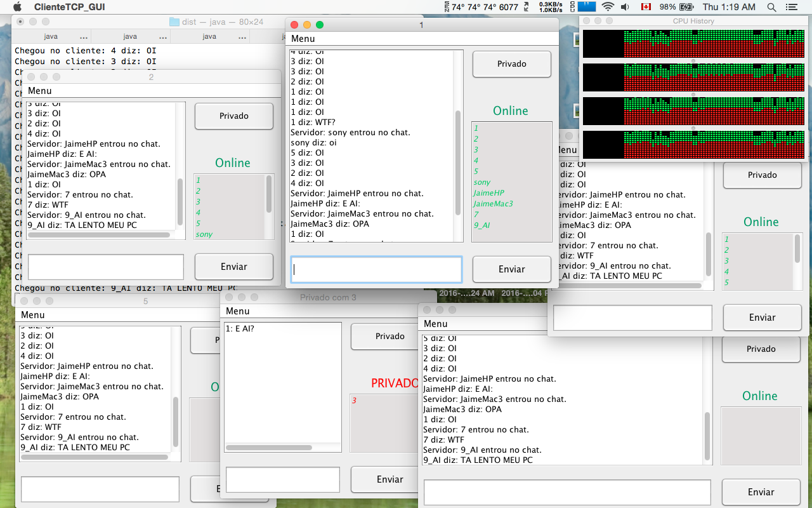This screenshot has height=508, width=812.
Task: Click the dist folder icon in Terminal title
Action: [174, 21]
